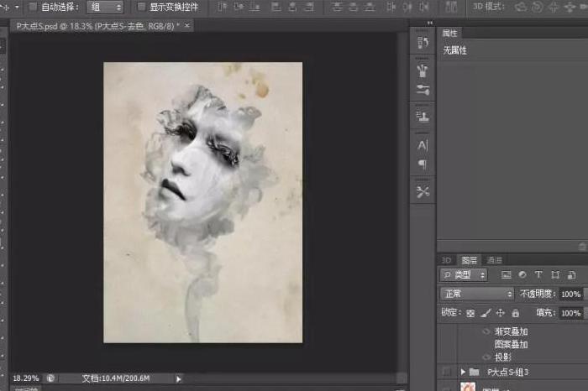Click the align vertical centers icon
This screenshot has height=391, width=588.
coord(239,7)
